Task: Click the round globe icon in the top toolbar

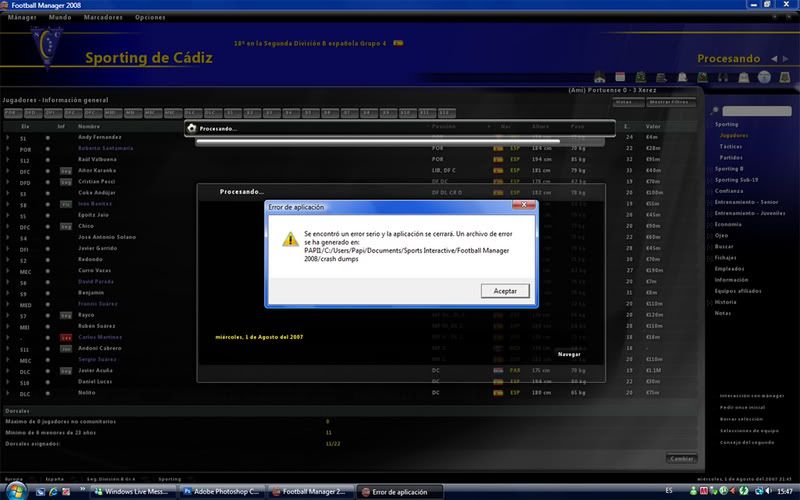Action: (764, 77)
